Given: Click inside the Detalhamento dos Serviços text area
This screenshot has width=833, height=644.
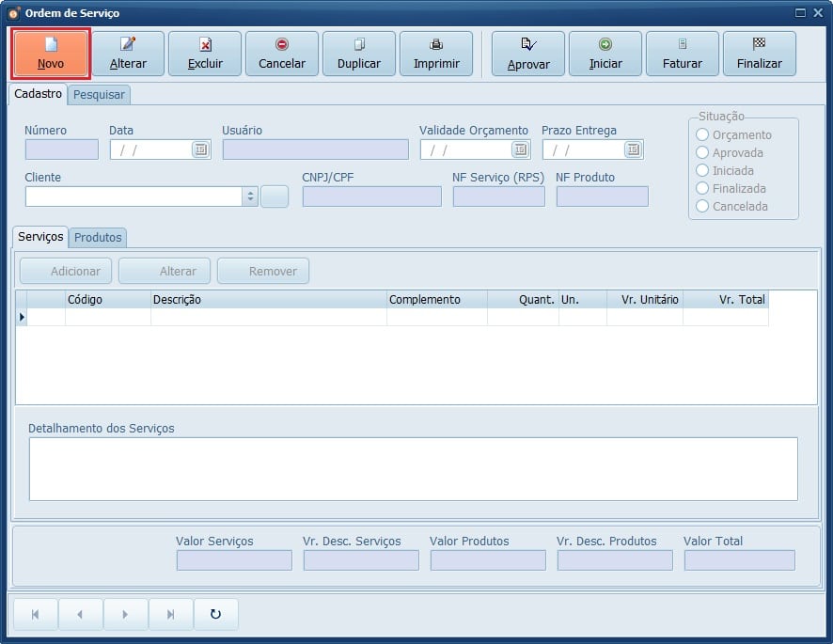Looking at the screenshot, I should coord(413,468).
